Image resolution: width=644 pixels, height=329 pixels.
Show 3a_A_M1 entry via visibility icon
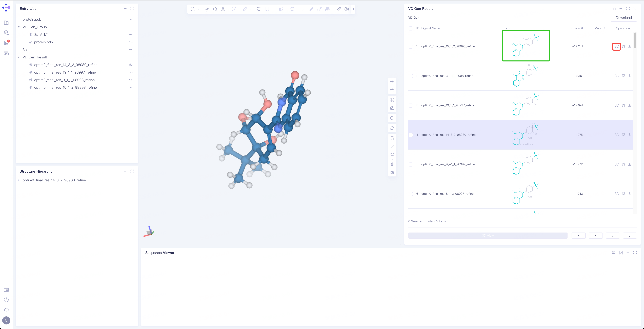131,35
